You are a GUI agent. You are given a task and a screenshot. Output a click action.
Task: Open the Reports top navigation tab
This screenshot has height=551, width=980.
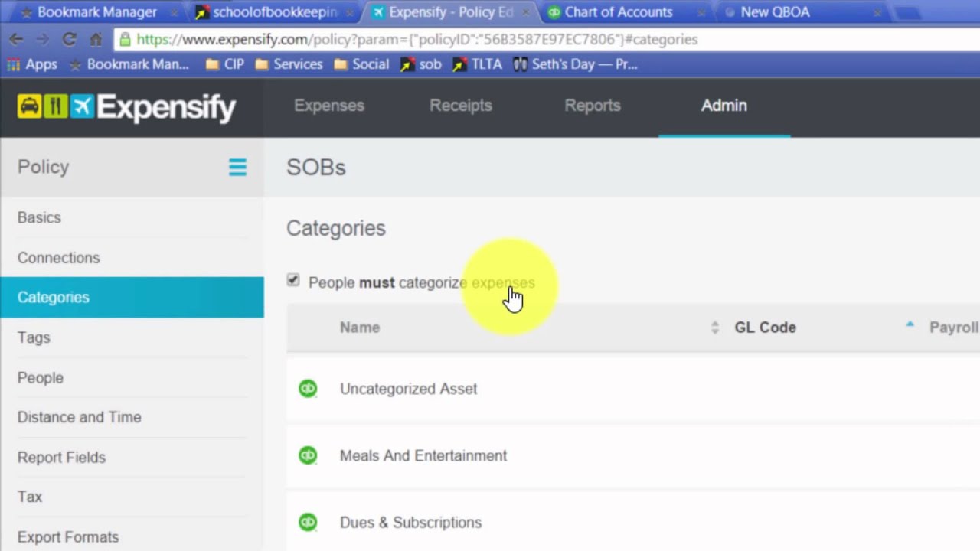[593, 106]
